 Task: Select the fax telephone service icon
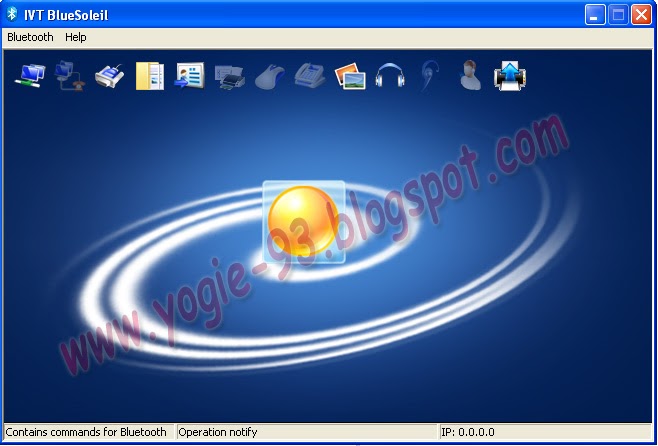(310, 76)
